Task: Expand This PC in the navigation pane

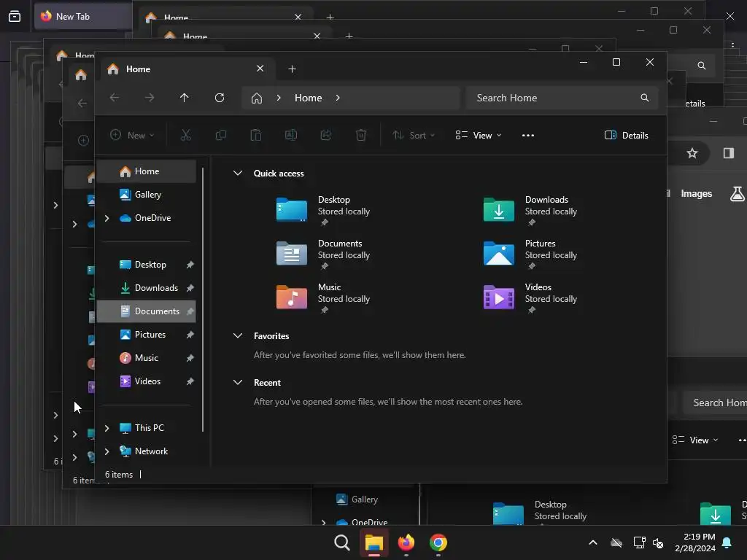Action: click(x=107, y=428)
